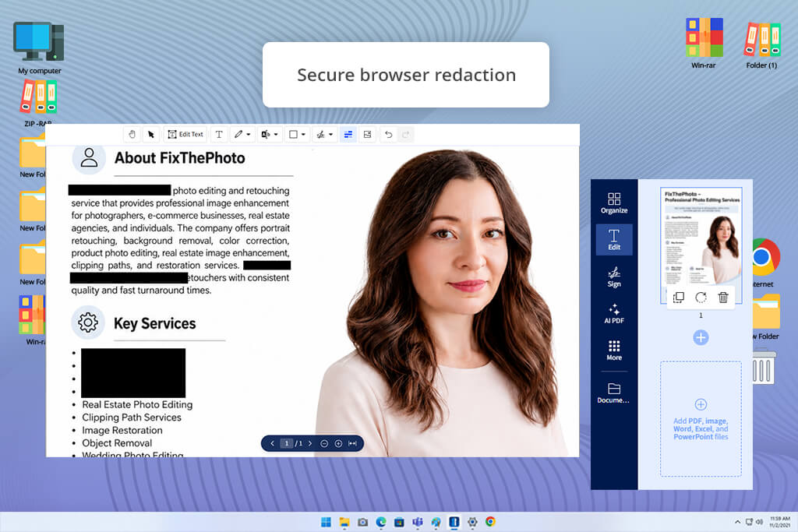Open Settings gear from the taskbar

tap(472, 522)
